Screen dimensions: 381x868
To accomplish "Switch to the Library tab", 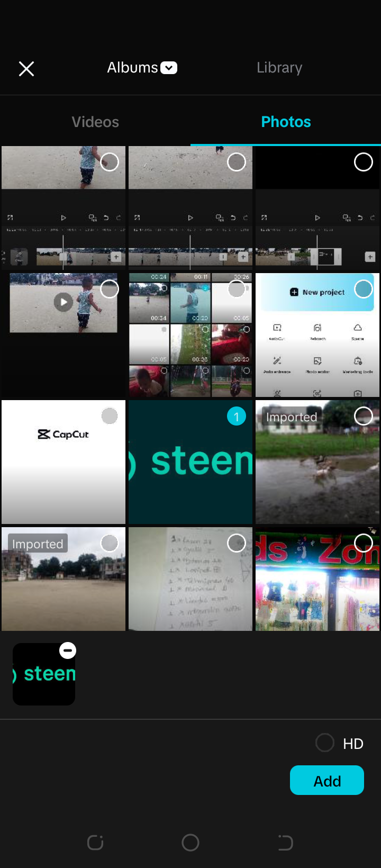I will coord(279,68).
